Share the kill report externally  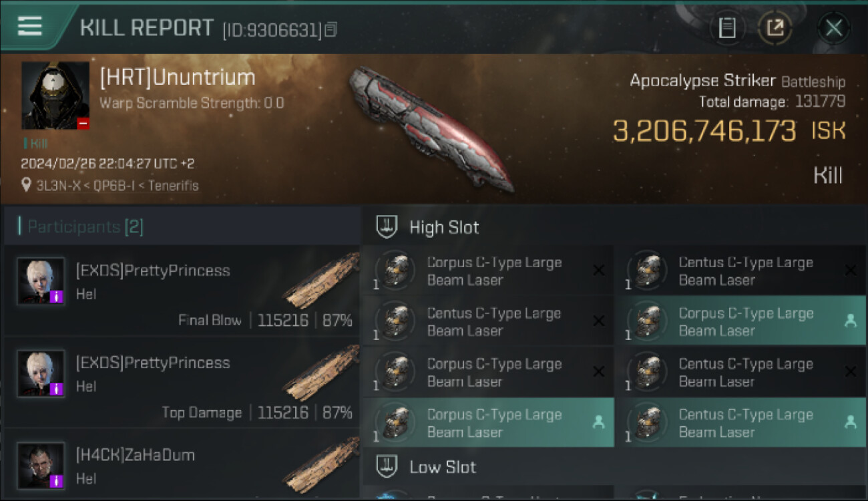(775, 28)
